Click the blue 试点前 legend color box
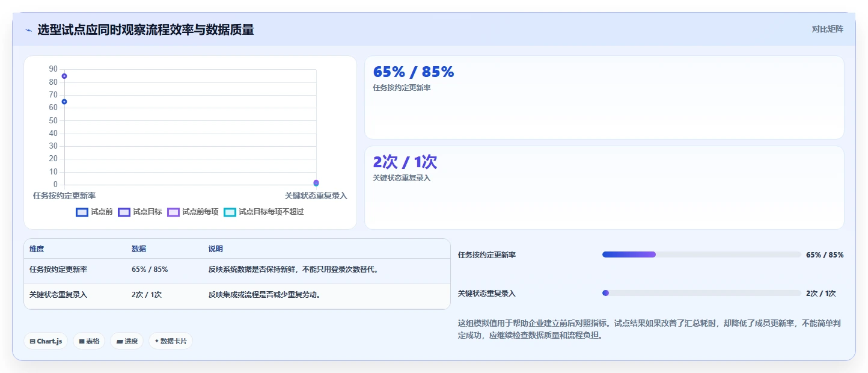Viewport: 868px width, 373px height. click(82, 212)
